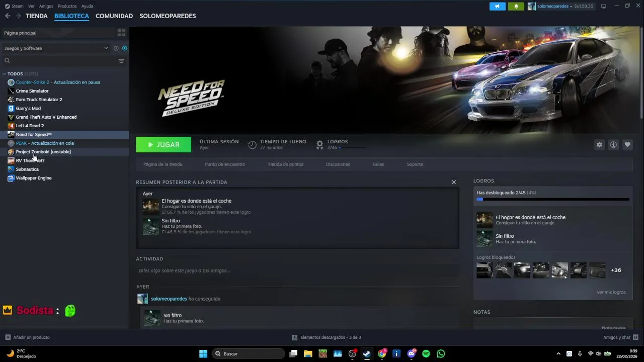This screenshot has height=362, width=644.
Task: Go forward with the right arrow
Action: [18, 16]
